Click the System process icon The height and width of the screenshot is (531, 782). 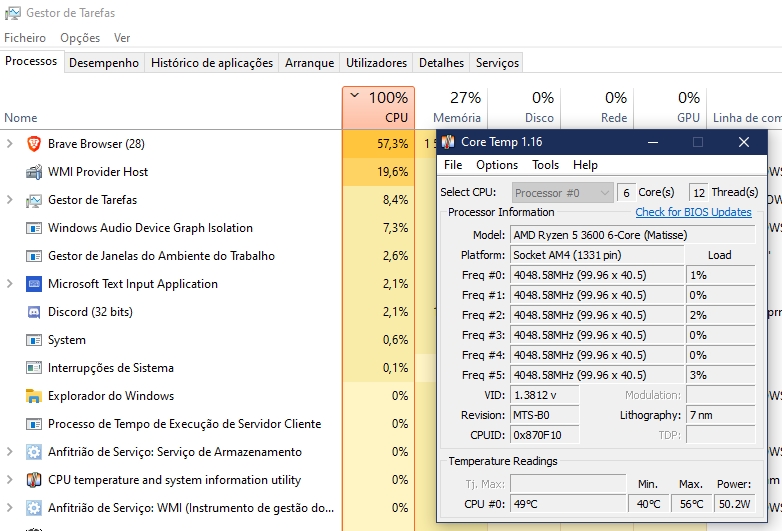click(33, 340)
